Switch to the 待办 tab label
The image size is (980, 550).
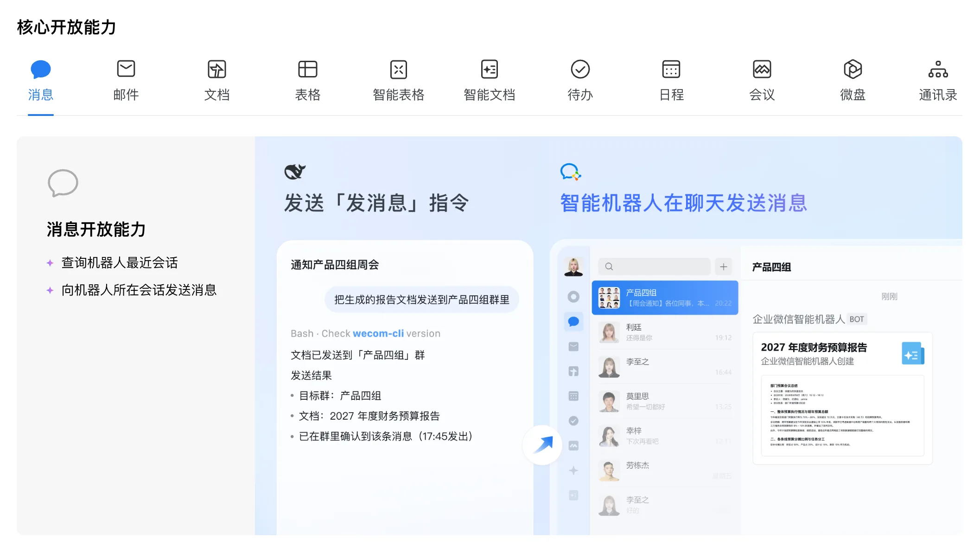tap(580, 95)
